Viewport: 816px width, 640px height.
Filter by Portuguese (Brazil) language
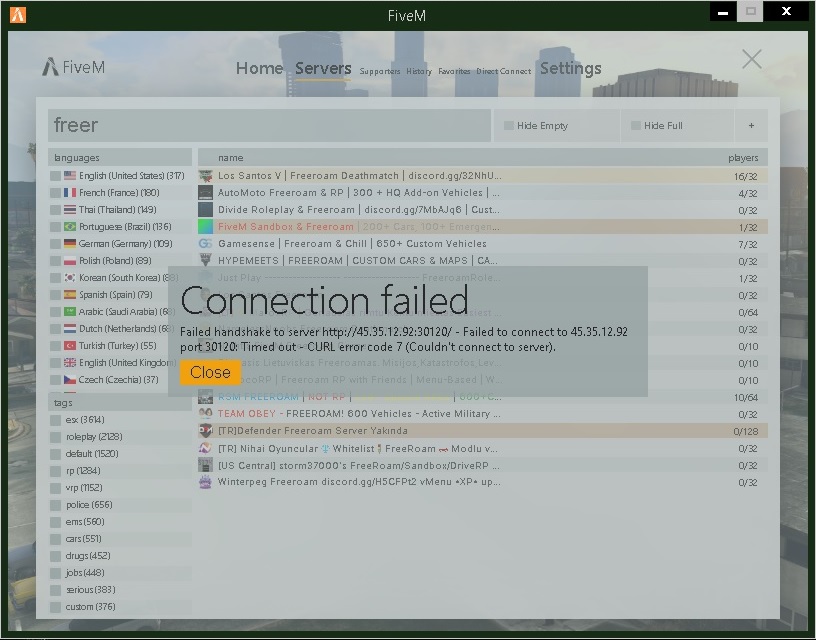click(x=120, y=227)
